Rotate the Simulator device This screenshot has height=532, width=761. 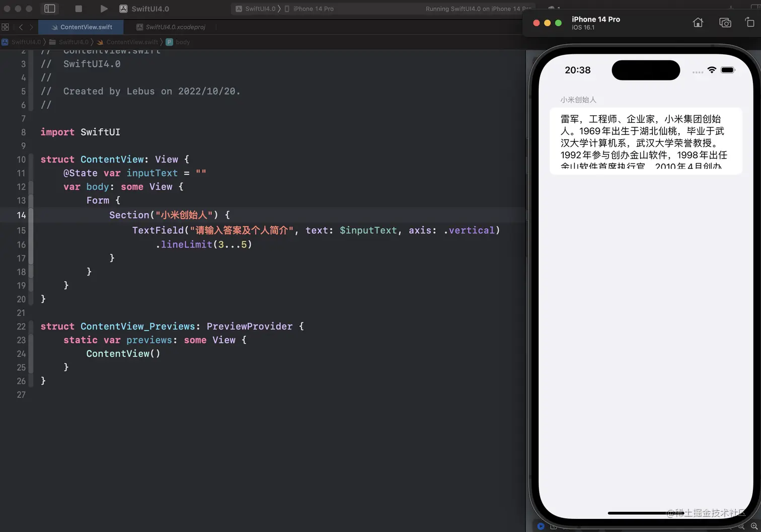(750, 22)
